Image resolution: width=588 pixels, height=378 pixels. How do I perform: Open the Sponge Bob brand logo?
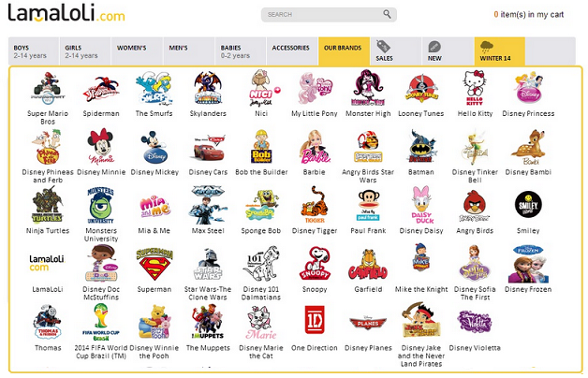coord(261,206)
